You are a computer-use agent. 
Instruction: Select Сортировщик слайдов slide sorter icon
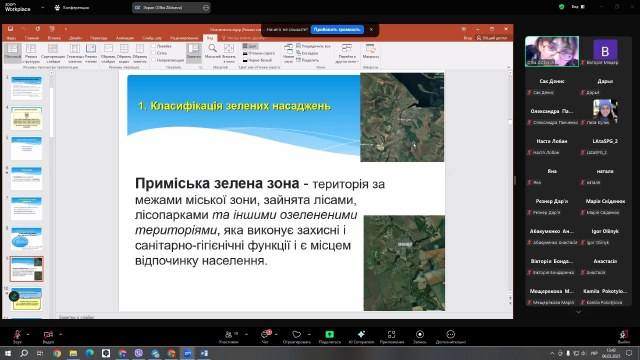pos(53,53)
